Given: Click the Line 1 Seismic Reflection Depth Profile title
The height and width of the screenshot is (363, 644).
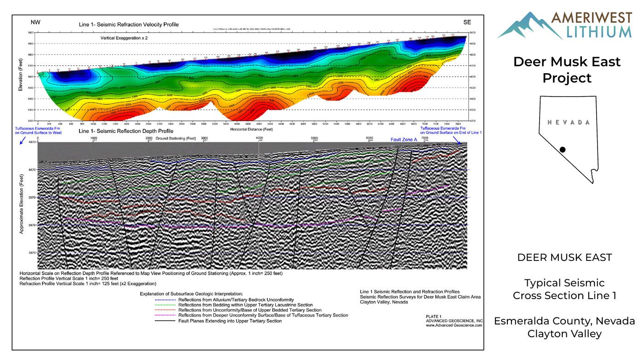Looking at the screenshot, I should (x=126, y=131).
